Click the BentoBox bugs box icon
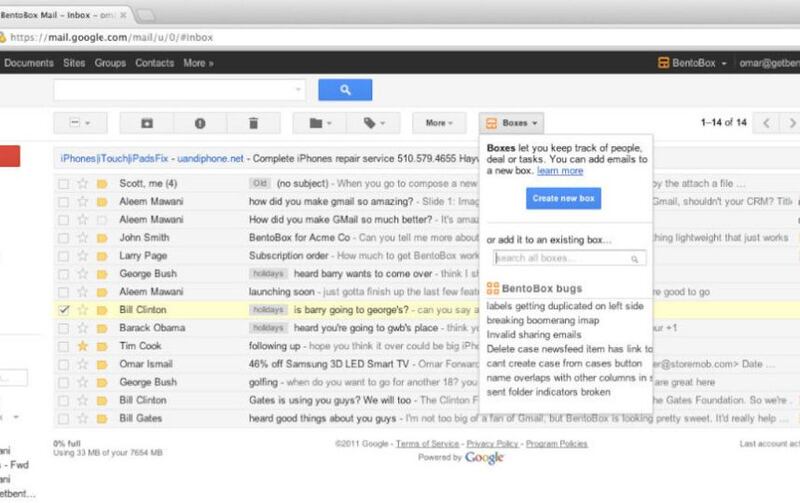800x503 pixels. tap(492, 288)
